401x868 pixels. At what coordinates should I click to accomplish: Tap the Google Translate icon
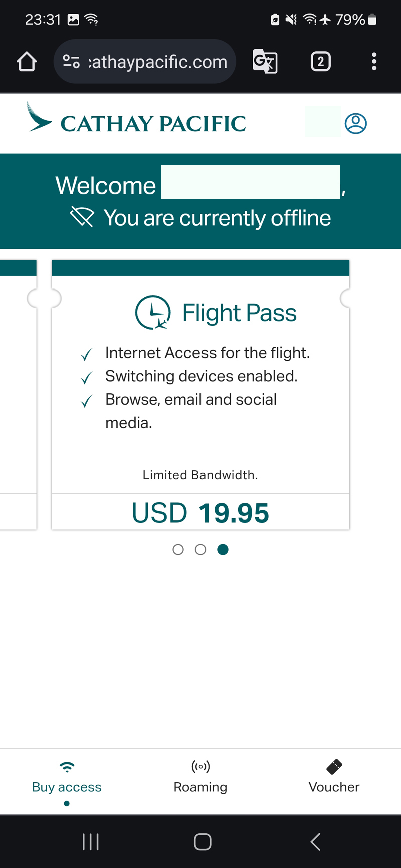265,62
